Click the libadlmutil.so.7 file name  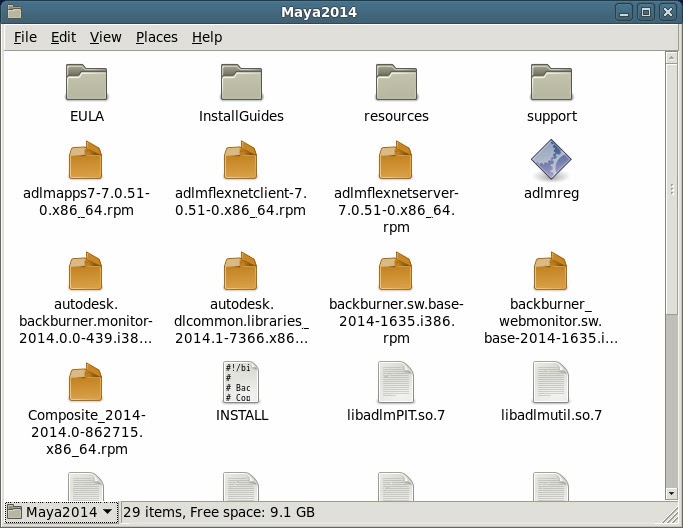[551, 415]
